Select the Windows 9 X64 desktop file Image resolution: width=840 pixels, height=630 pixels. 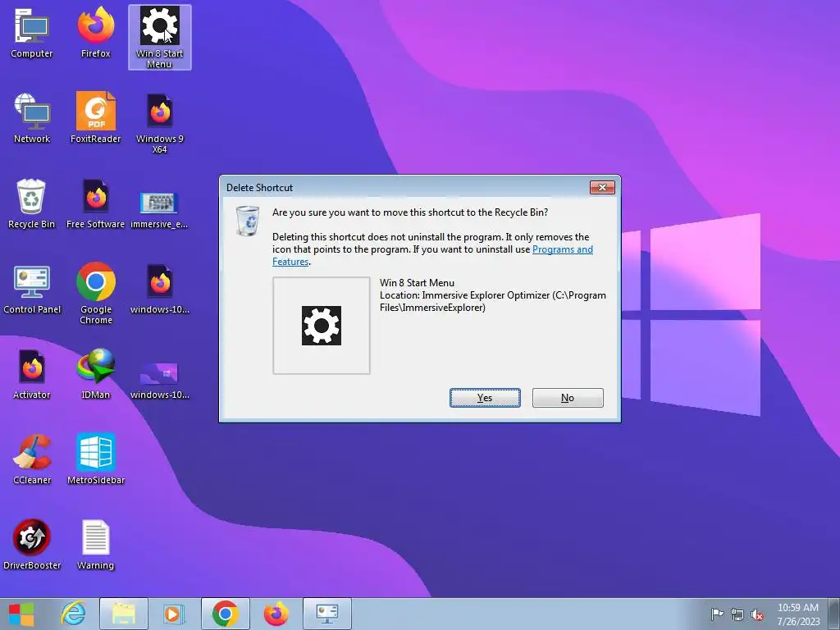160,124
